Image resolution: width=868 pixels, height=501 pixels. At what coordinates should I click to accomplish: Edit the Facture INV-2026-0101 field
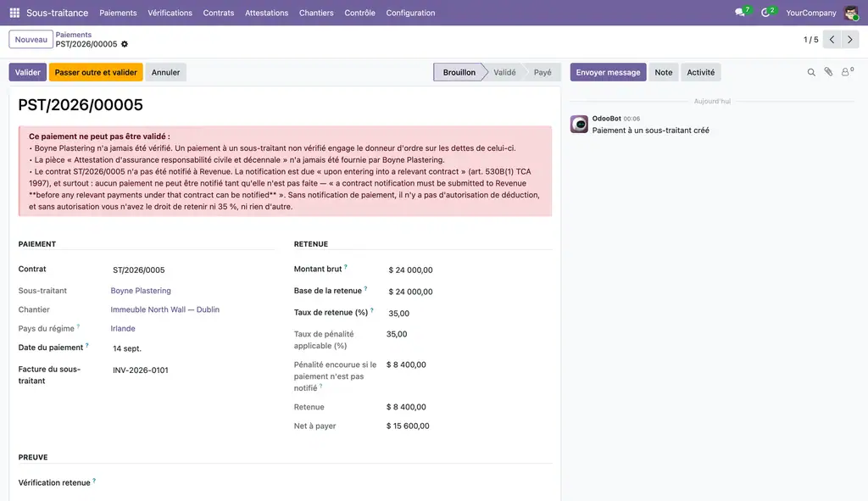click(x=192, y=370)
